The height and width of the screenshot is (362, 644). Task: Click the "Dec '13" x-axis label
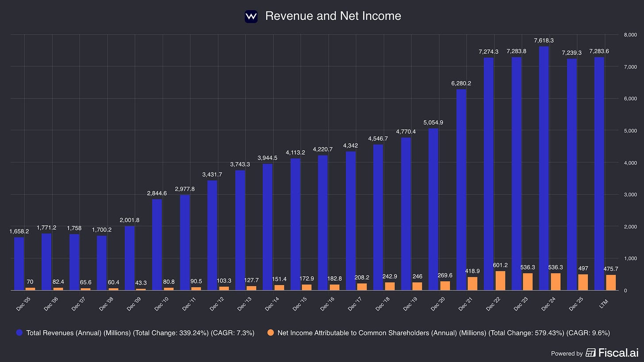coord(244,304)
